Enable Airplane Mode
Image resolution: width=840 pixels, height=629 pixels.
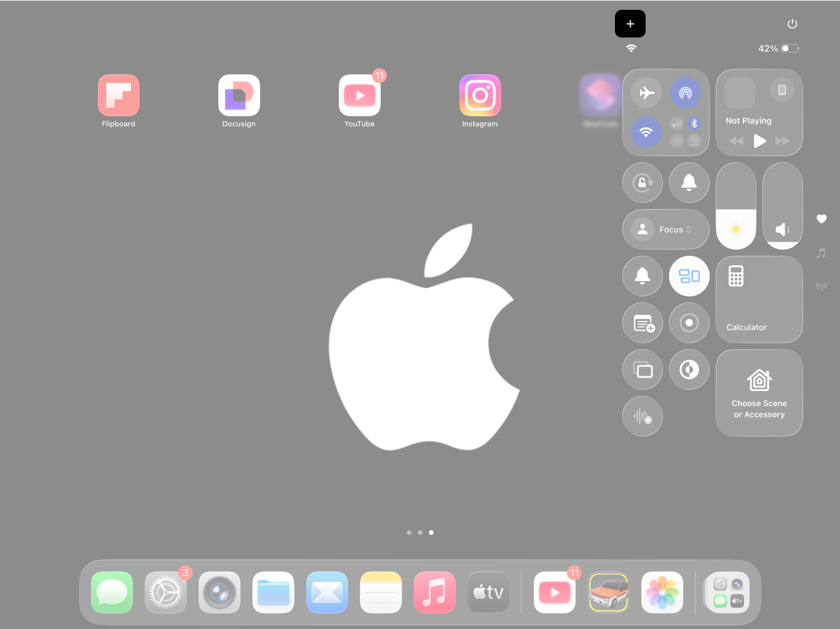646,92
